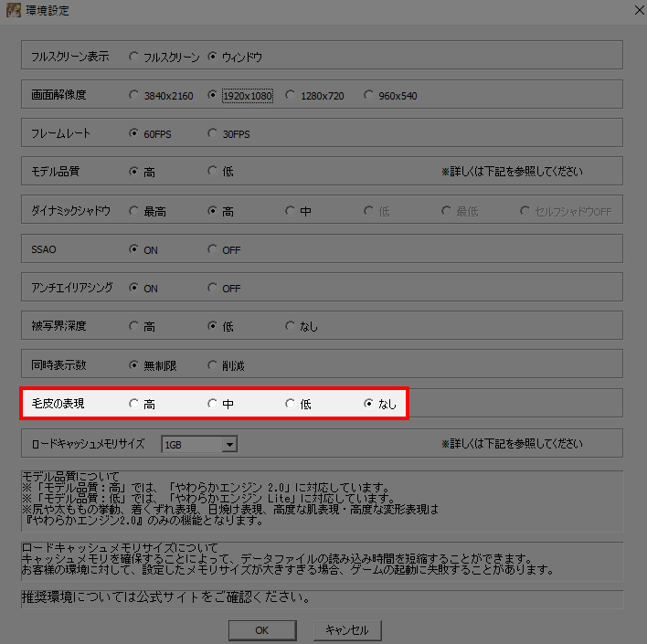Select the 1280x720 resolution option
This screenshot has height=644, width=647.
pos(291,96)
